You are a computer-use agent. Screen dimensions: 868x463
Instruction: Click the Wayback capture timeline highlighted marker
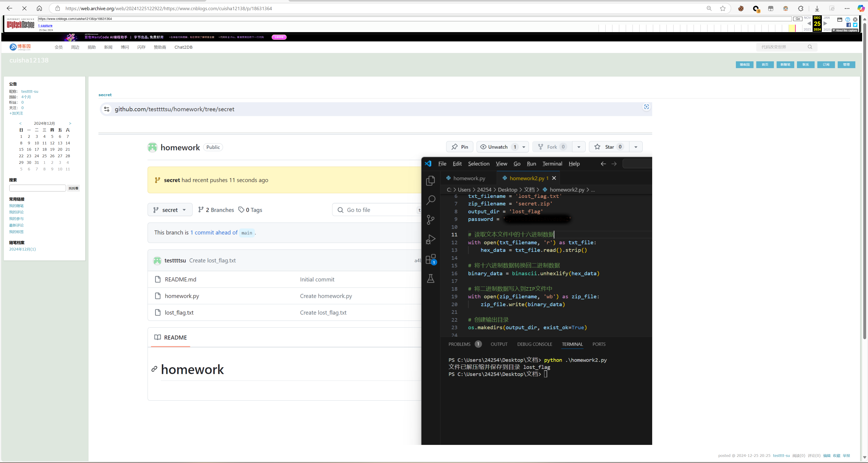(x=792, y=28)
